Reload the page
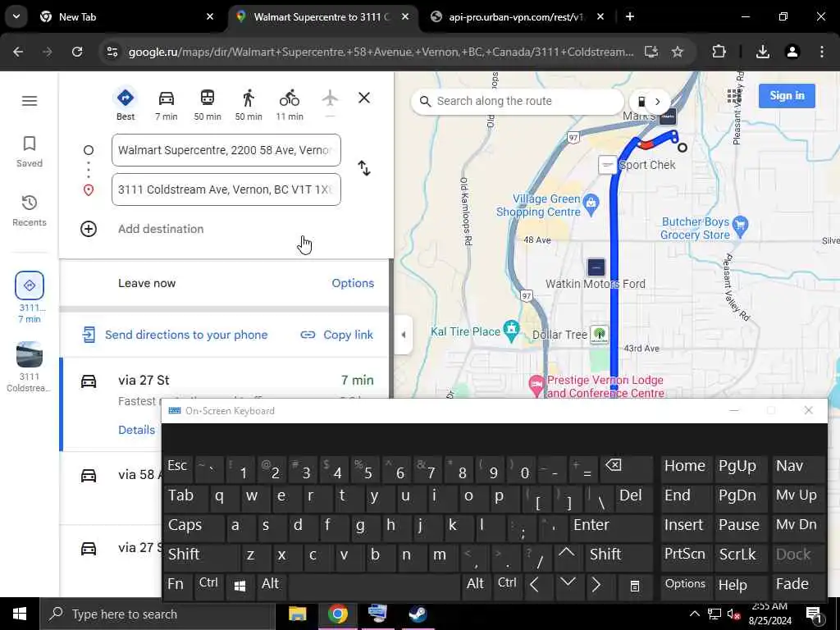The width and height of the screenshot is (840, 630). point(77,52)
